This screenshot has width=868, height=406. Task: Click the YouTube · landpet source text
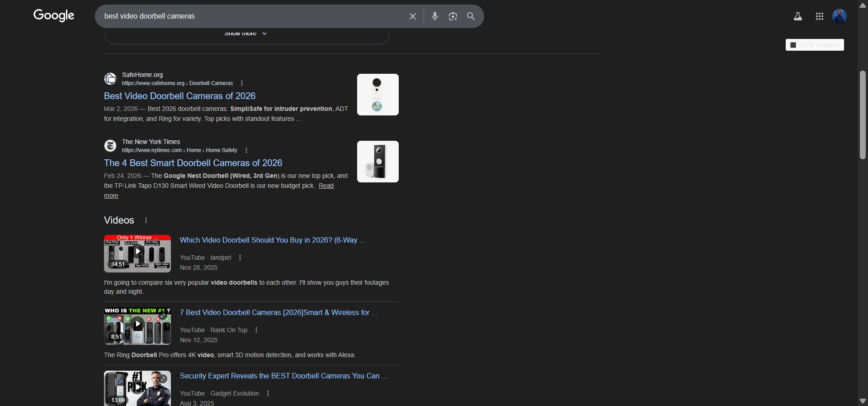[205, 258]
